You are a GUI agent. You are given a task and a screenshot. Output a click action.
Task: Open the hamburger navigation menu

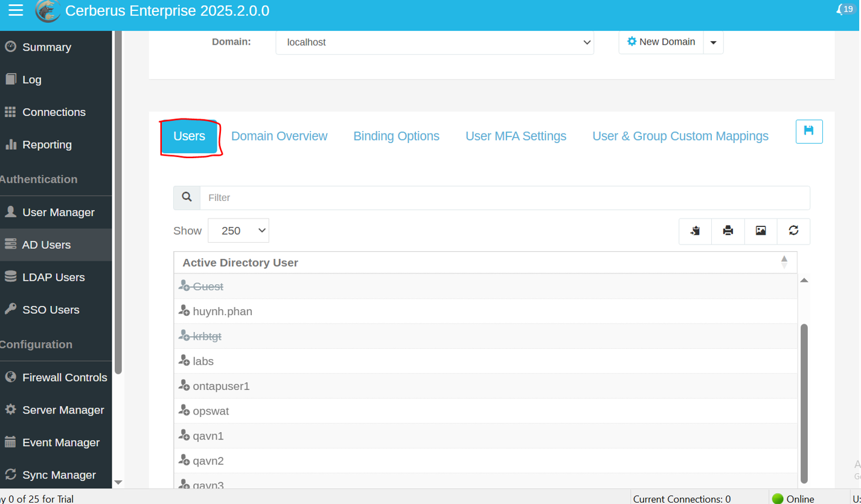point(16,10)
